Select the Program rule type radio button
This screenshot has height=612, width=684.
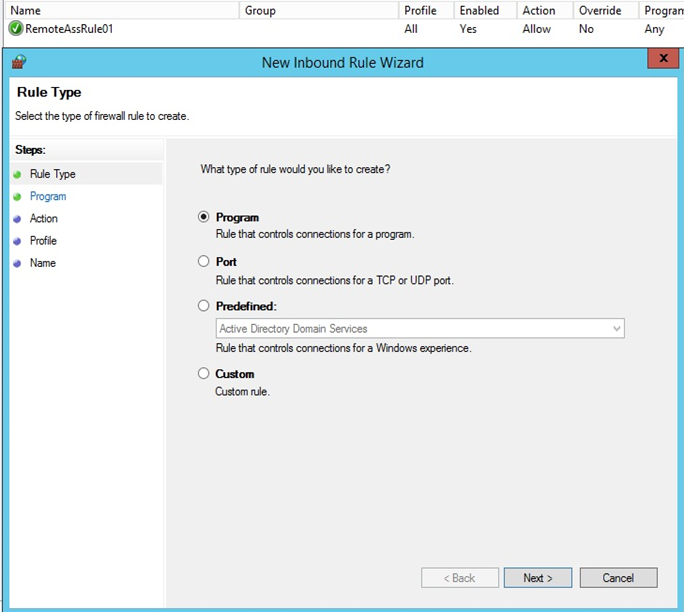click(x=204, y=217)
